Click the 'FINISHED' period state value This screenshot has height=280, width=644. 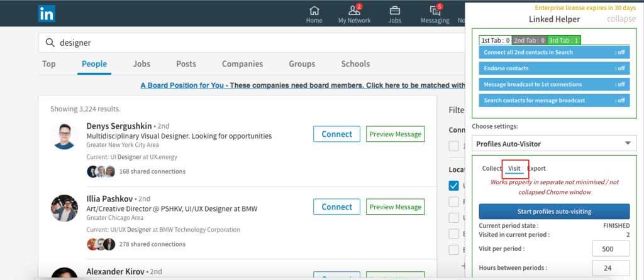[616, 225]
